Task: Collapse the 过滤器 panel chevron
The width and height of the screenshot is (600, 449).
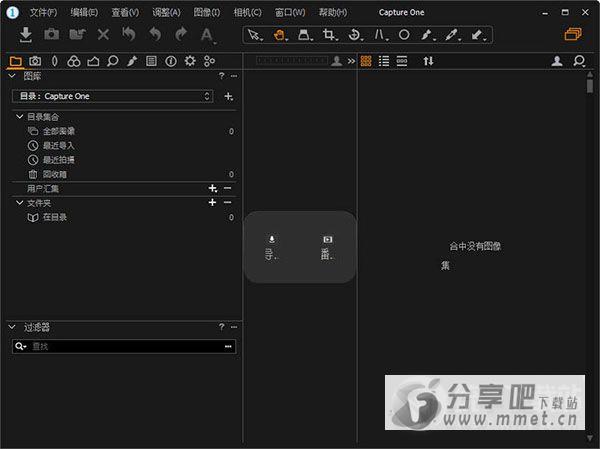Action: [x=12, y=327]
